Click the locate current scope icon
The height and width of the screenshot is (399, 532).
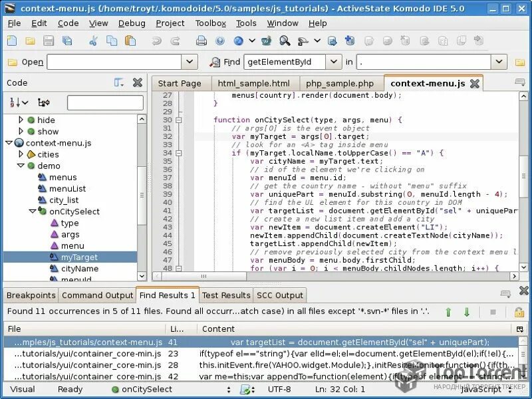click(x=44, y=102)
